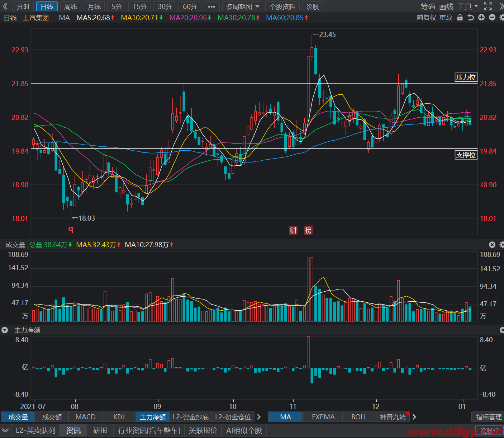Image resolution: width=504 pixels, height=438 pixels.
Task: Open main chart settings gear
Action: click(x=501, y=17)
